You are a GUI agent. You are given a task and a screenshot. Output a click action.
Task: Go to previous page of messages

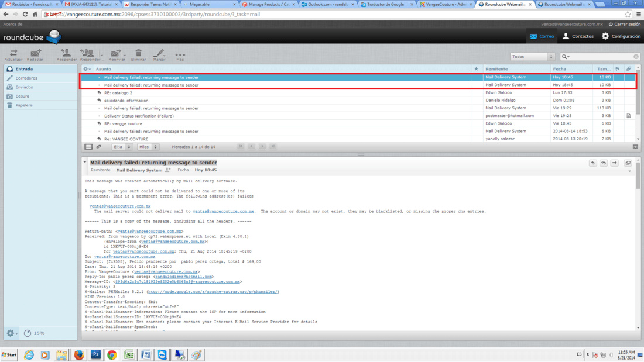(x=251, y=147)
